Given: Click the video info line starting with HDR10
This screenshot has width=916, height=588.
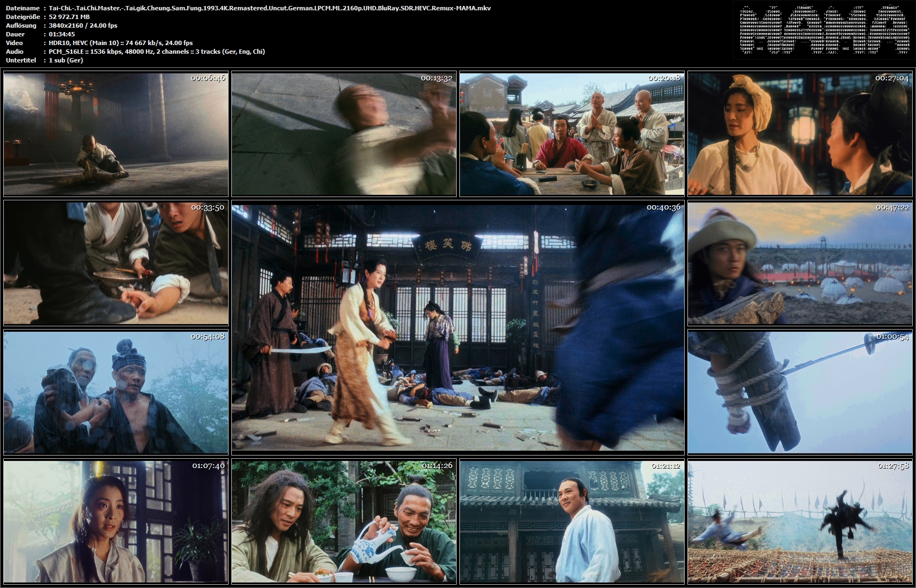Looking at the screenshot, I should 121,43.
